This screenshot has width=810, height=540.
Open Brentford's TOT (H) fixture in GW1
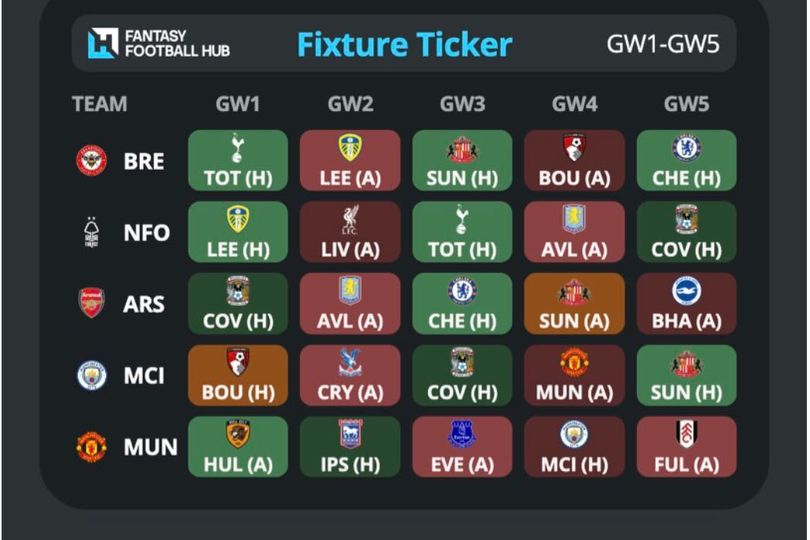(238, 161)
